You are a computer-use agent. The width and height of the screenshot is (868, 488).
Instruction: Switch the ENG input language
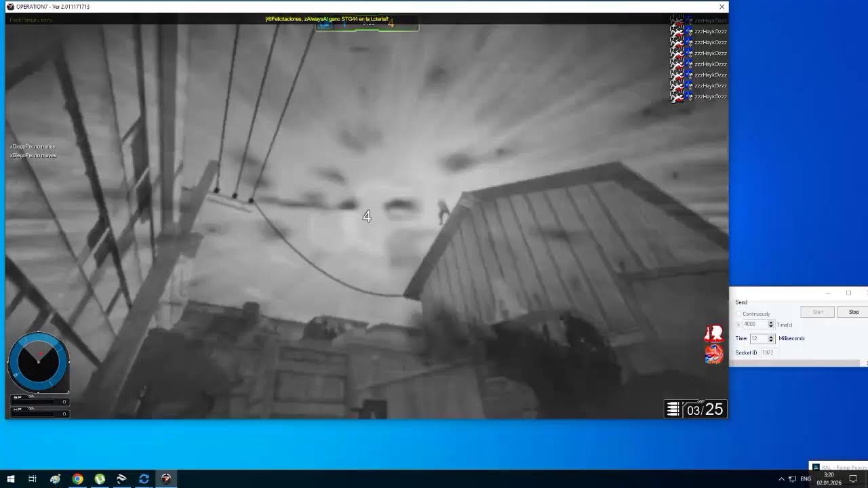[x=806, y=479]
